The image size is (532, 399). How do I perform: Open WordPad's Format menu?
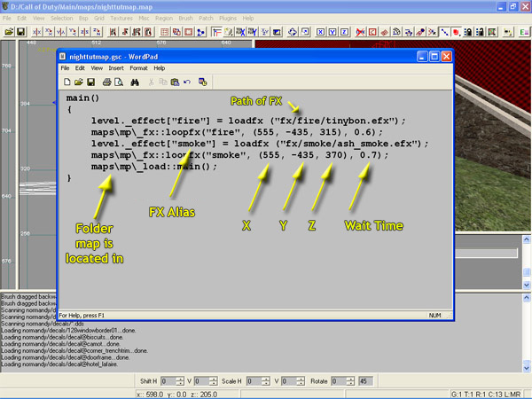click(x=138, y=68)
